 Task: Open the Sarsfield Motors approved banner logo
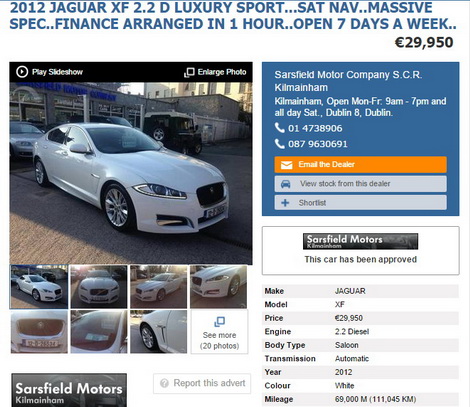(x=360, y=241)
